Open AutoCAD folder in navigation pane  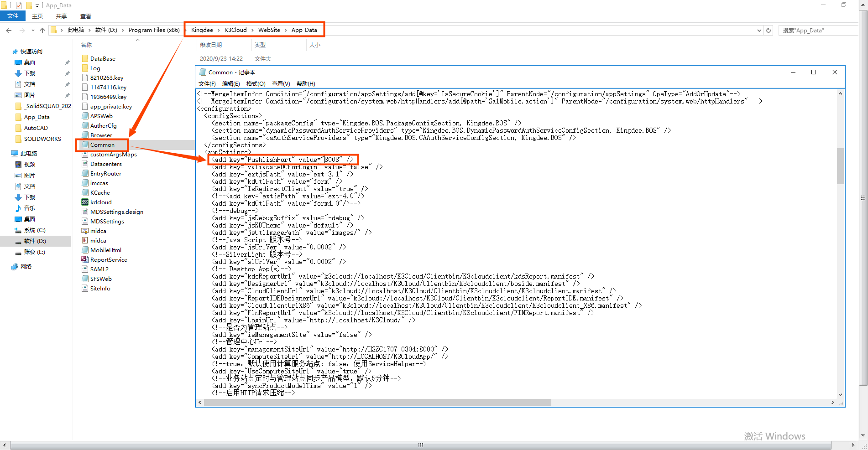[x=36, y=128]
